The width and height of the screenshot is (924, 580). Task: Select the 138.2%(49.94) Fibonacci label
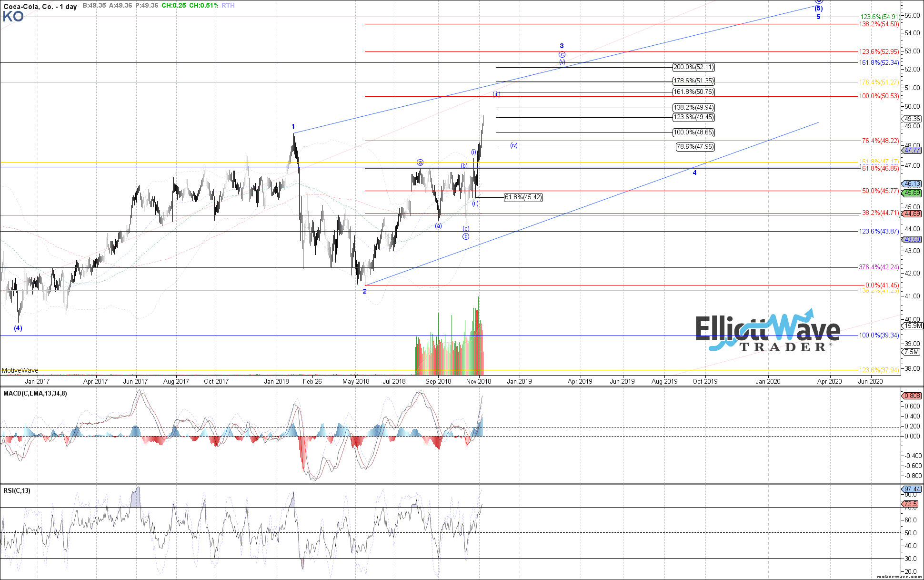coord(693,108)
